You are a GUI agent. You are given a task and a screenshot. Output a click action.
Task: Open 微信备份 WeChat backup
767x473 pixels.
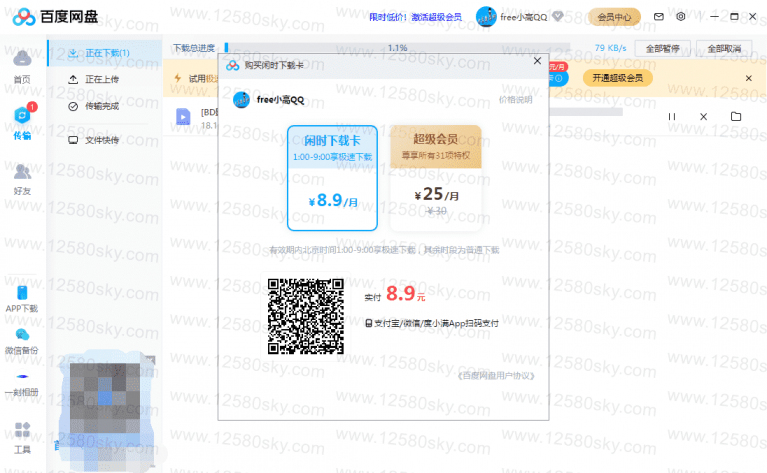[22, 341]
